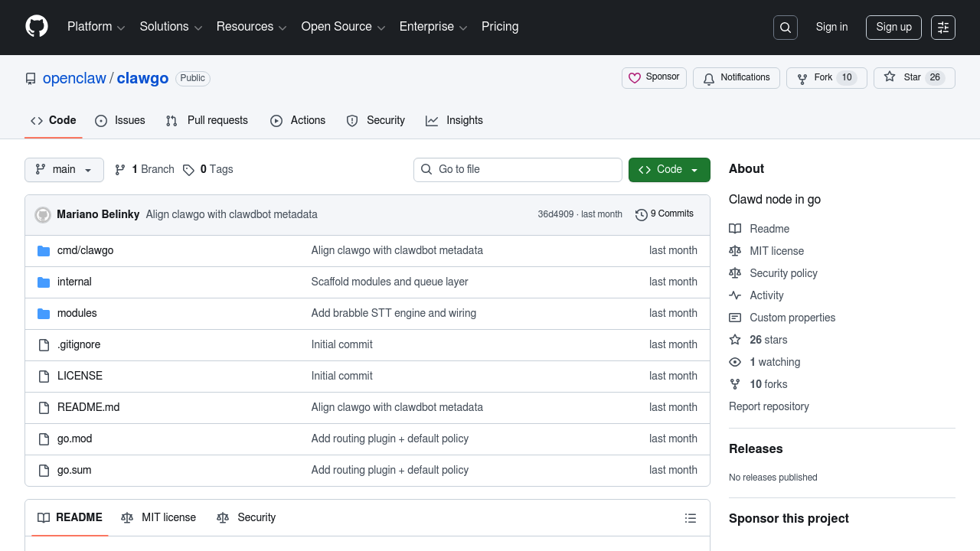This screenshot has height=551, width=980.
Task: Open the search magnifier icon
Action: [786, 28]
